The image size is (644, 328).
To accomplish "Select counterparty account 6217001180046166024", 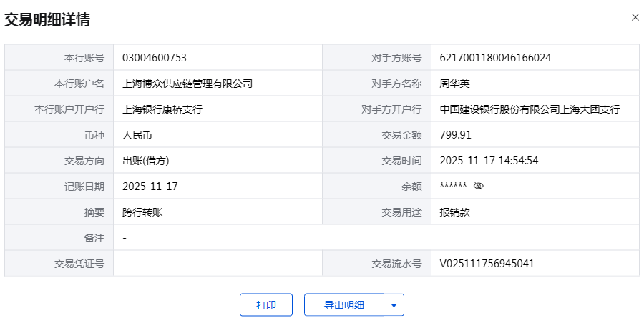I will click(495, 58).
